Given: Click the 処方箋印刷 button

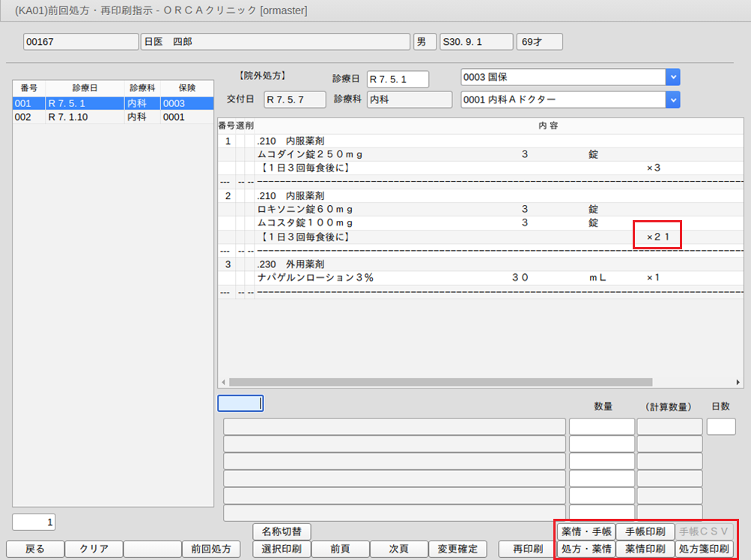Looking at the screenshot, I should [704, 549].
